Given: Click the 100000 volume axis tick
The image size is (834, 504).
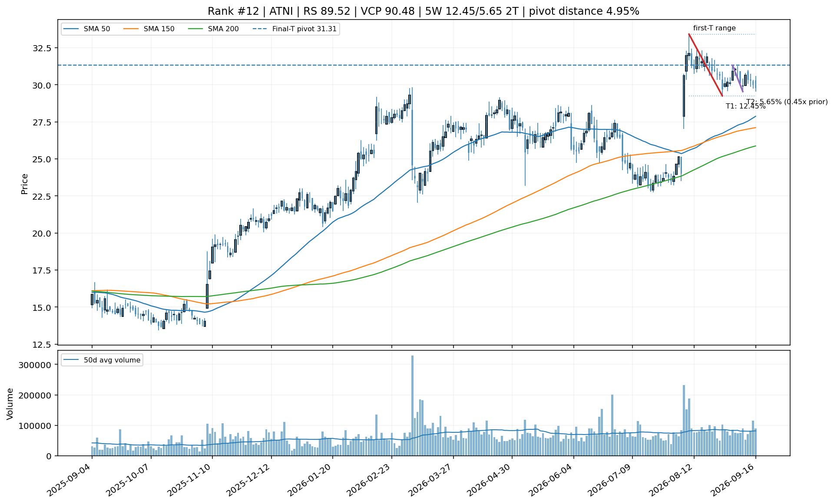Looking at the screenshot, I should click(35, 425).
